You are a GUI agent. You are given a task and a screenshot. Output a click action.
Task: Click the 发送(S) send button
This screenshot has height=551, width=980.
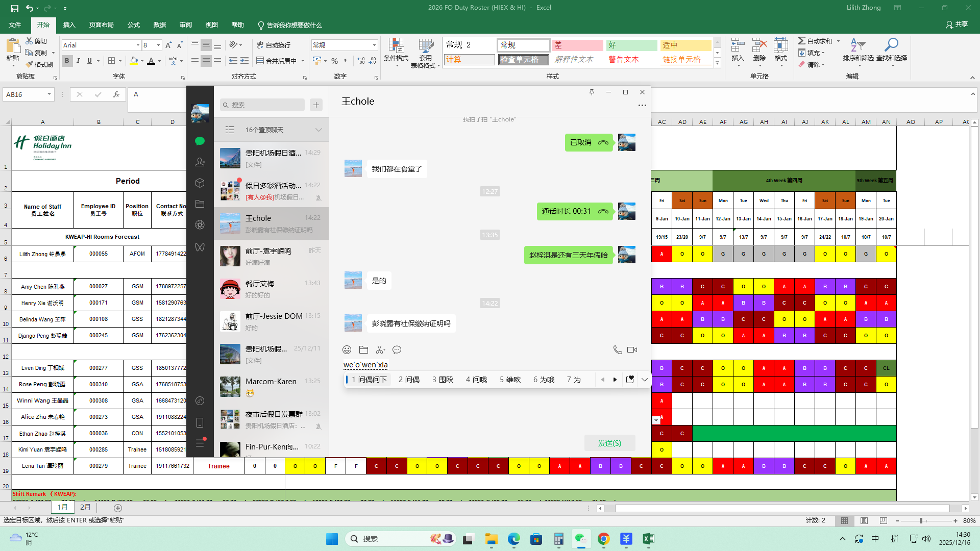pyautogui.click(x=609, y=443)
